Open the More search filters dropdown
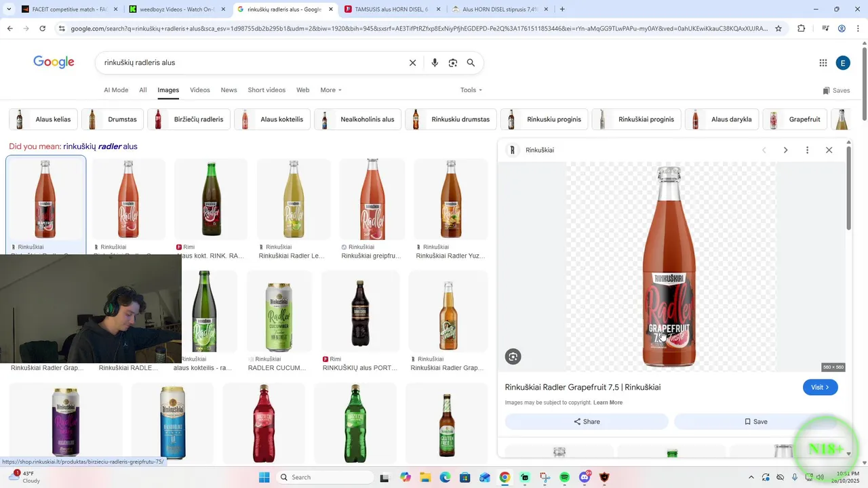 331,89
